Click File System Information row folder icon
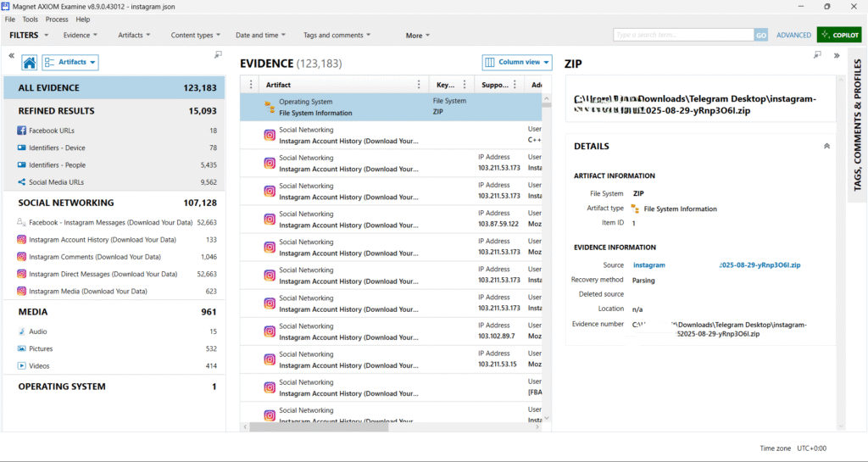The image size is (868, 462). (270, 107)
